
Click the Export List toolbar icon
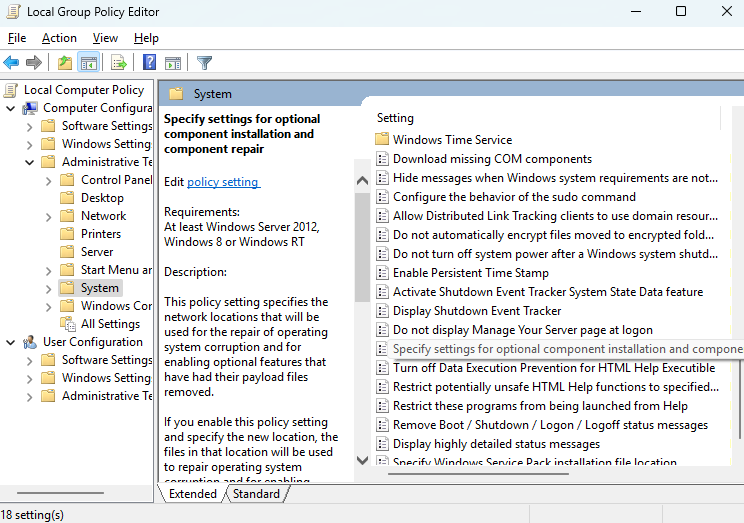pyautogui.click(x=119, y=62)
